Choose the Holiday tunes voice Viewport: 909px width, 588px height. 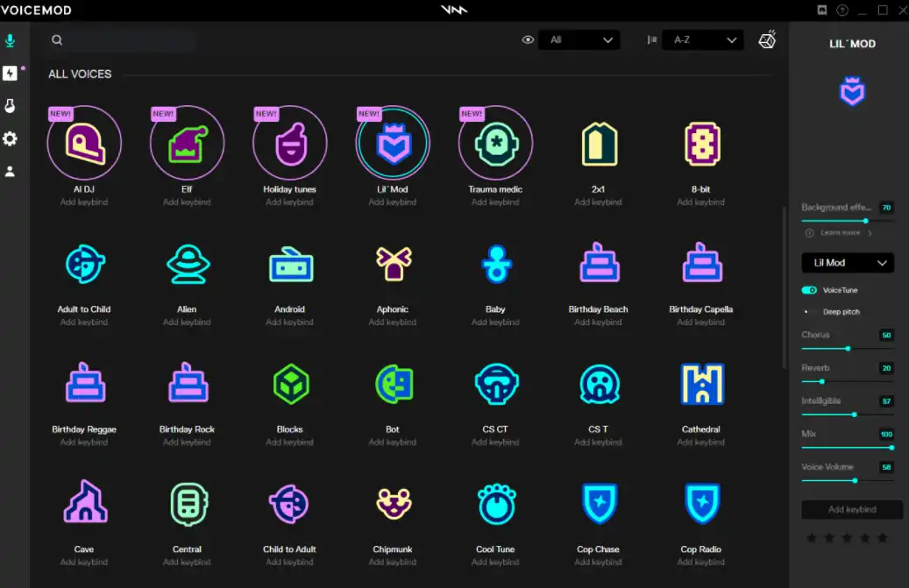[x=290, y=143]
